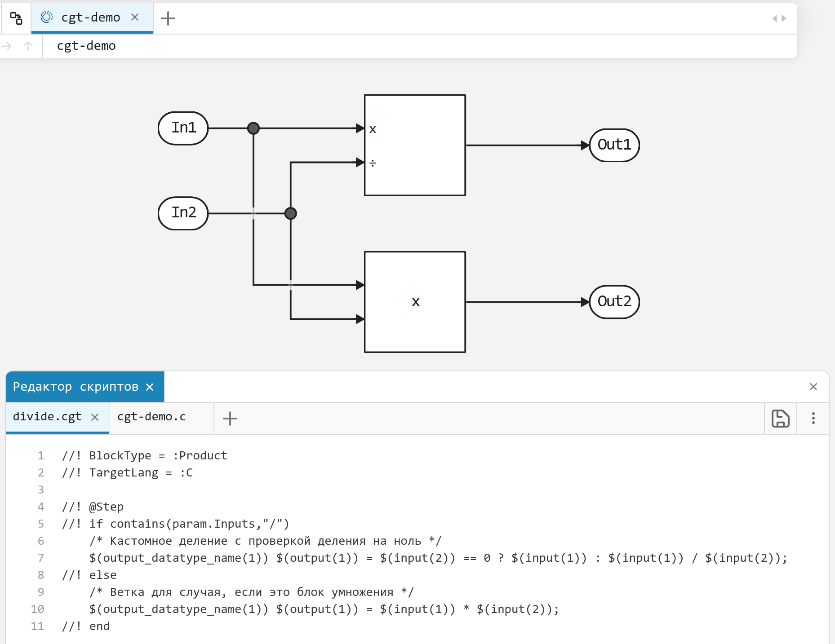
Task: Create a new script file tab
Action: click(230, 419)
